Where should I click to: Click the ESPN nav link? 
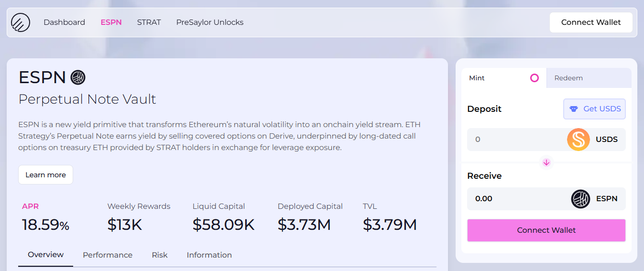point(111,22)
